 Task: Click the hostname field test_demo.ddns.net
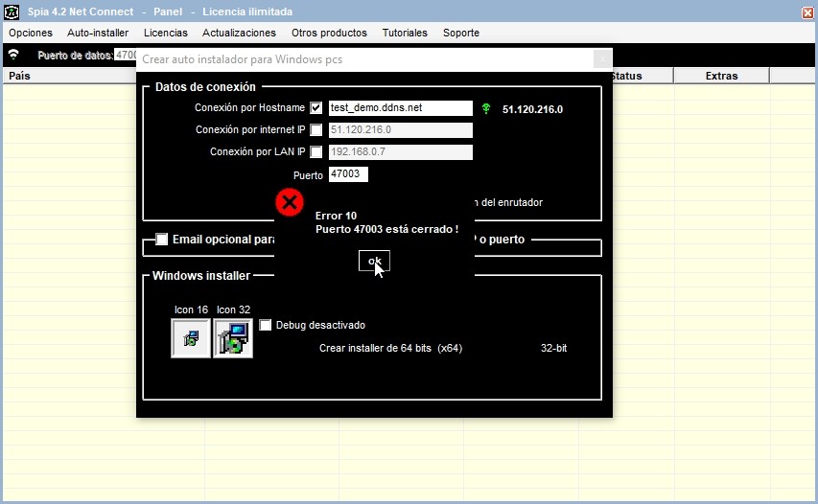[401, 108]
